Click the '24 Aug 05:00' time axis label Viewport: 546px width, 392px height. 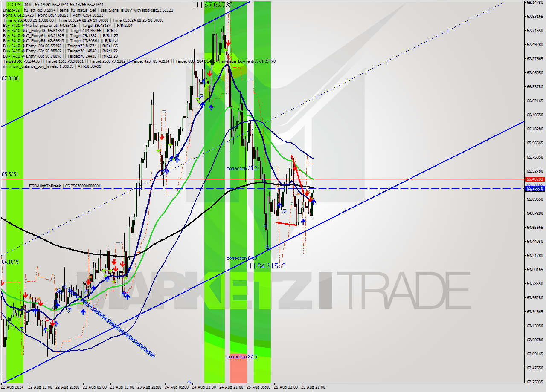pos(176,387)
